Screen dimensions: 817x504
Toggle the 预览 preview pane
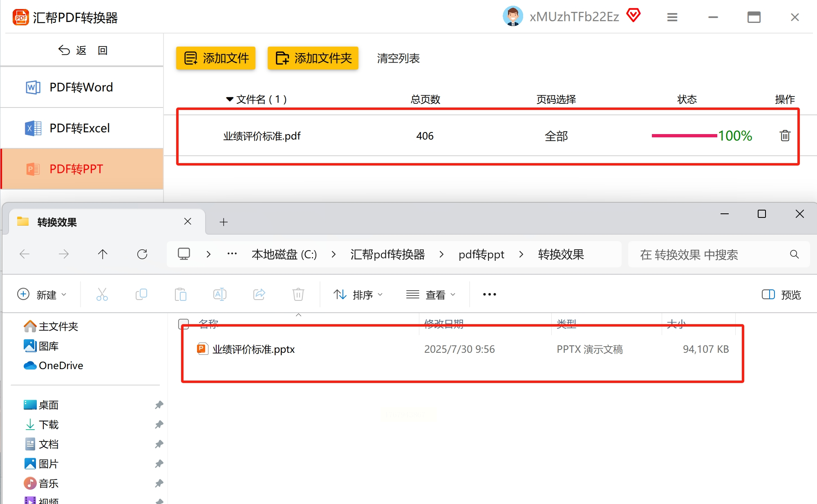(x=781, y=295)
